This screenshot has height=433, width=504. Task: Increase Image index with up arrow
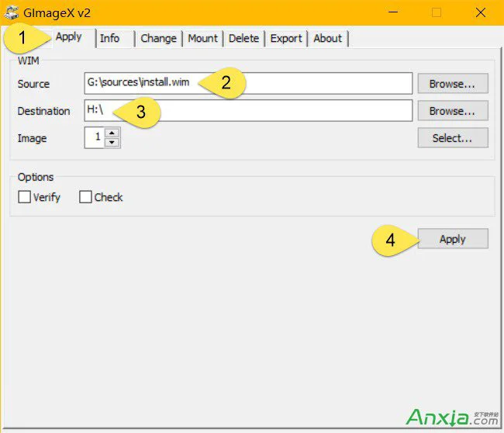tap(112, 133)
